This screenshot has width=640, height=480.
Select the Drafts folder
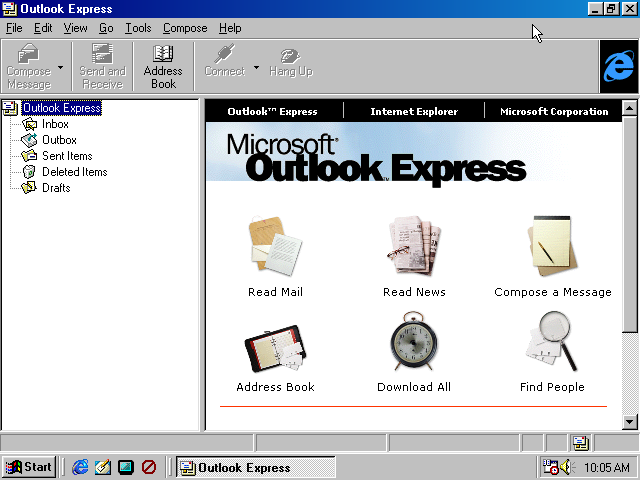[x=56, y=187]
